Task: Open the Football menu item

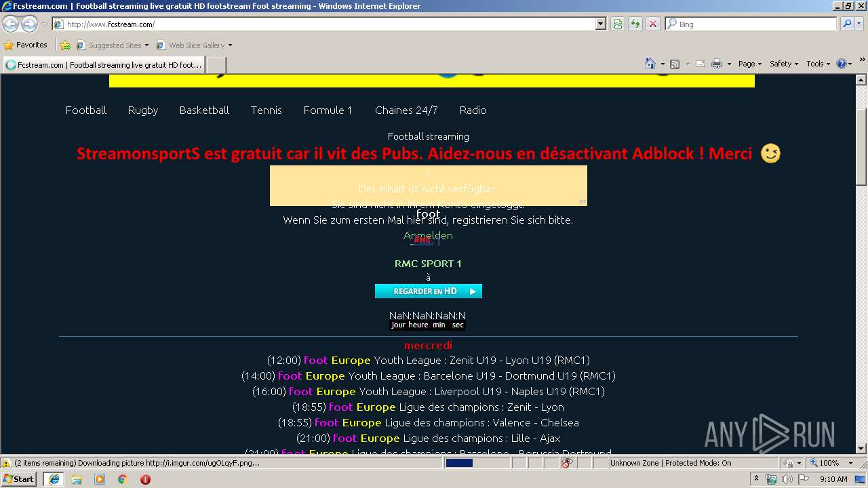Action: coord(86,110)
